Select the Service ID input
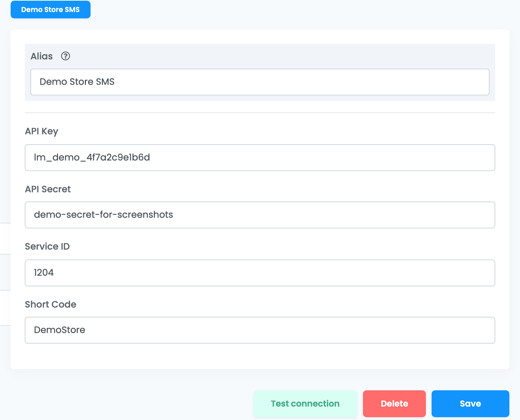Screen dimensions: 520x420 (260, 273)
